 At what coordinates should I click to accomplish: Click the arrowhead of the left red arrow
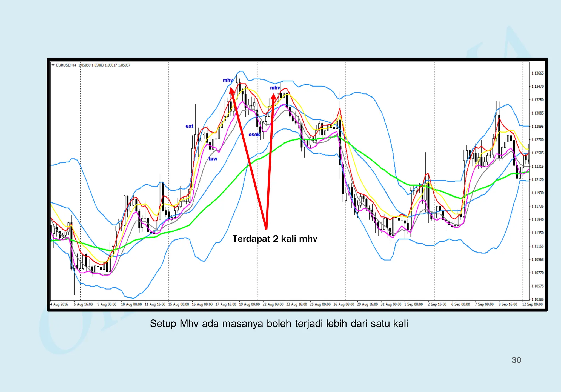click(x=231, y=91)
